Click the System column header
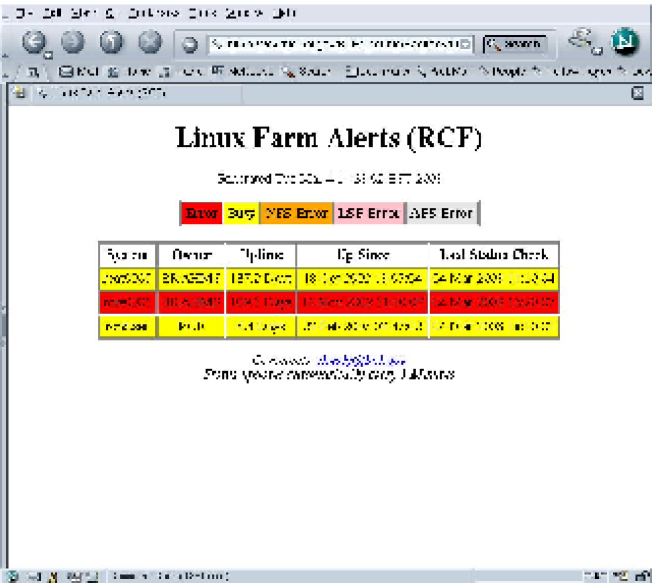Image resolution: width=654 pixels, height=583 pixels. point(127,255)
